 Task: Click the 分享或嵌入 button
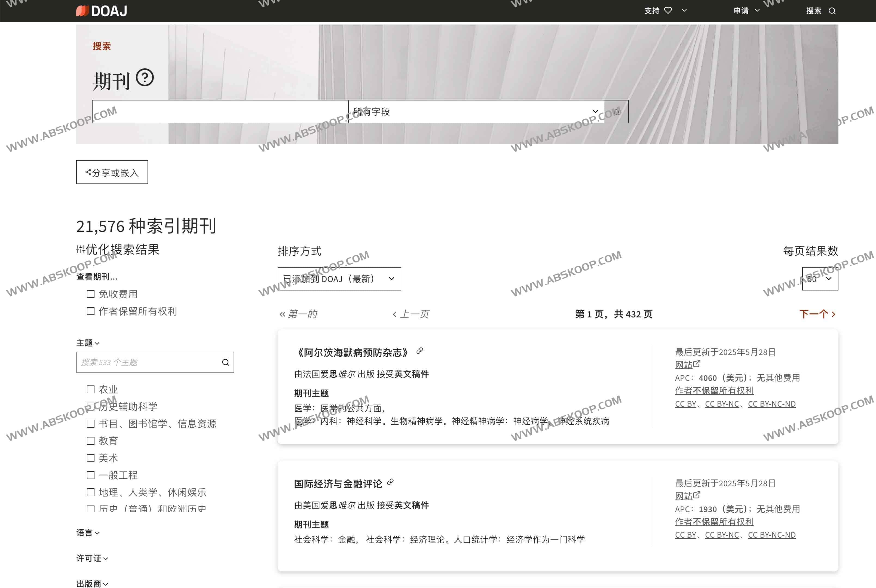(x=111, y=172)
